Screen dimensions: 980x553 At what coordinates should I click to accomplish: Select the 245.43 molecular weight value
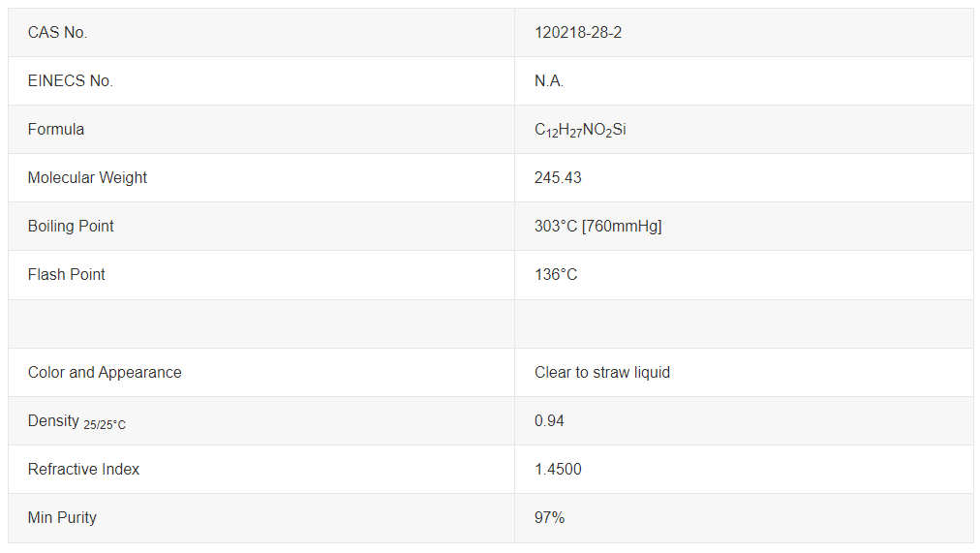(558, 177)
